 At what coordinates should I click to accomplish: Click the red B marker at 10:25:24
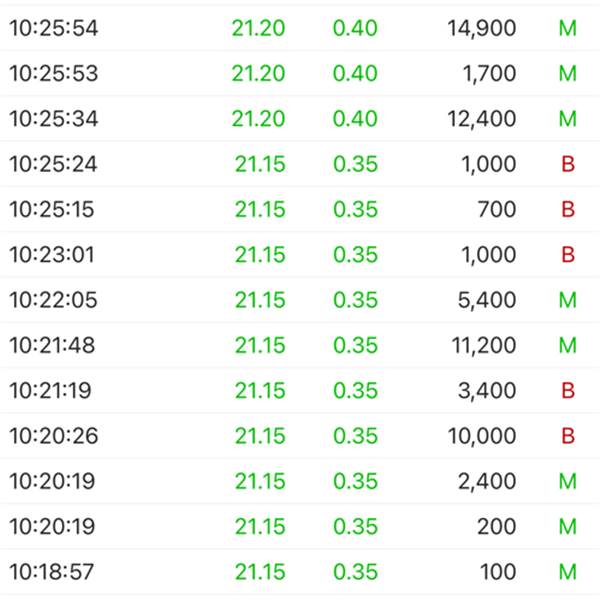(x=568, y=164)
